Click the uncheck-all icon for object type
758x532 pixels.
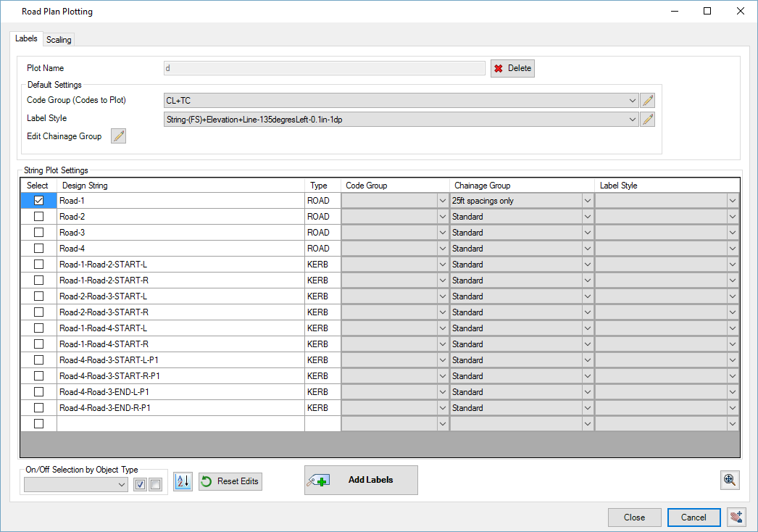tap(155, 484)
